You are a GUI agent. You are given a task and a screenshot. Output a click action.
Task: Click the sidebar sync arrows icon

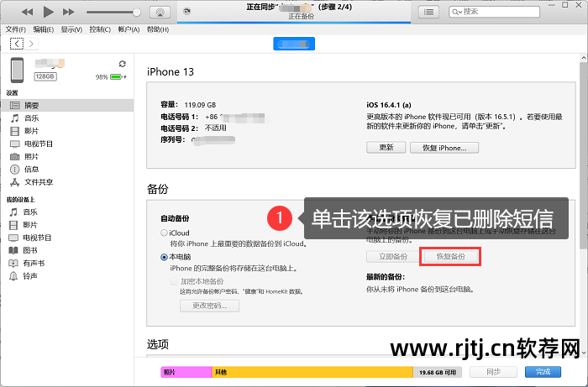click(123, 64)
